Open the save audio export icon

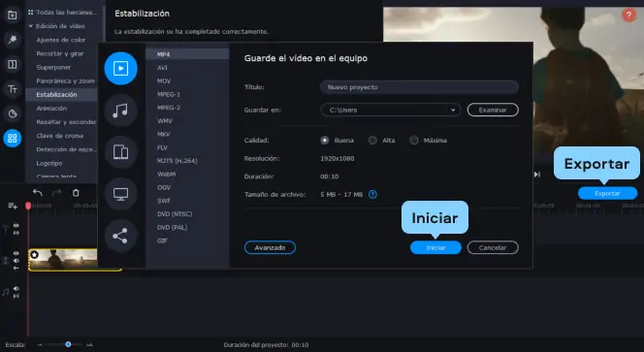click(120, 111)
